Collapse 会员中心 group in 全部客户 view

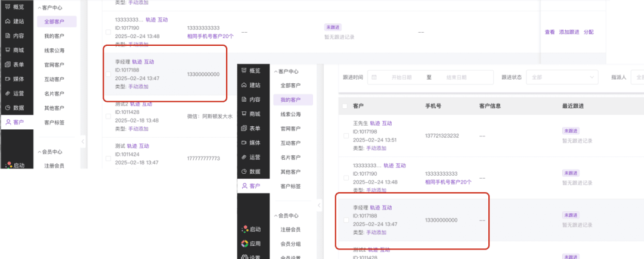[39, 152]
